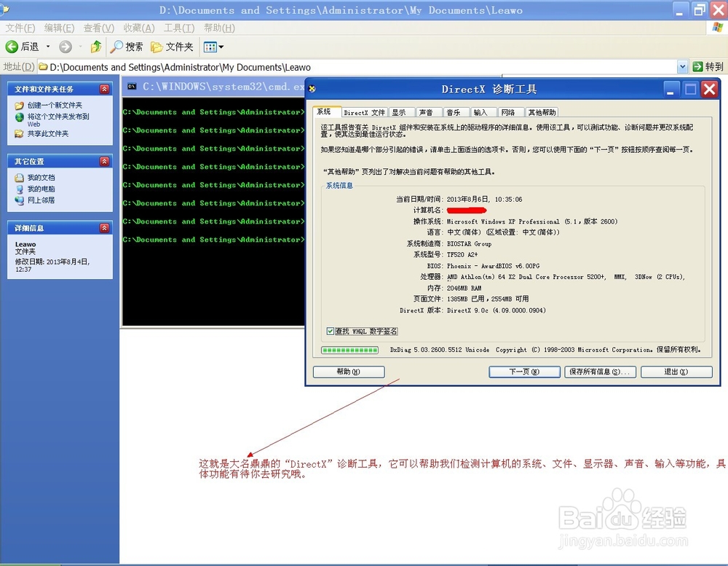
Task: Open the Tools (工具) menu
Action: tap(179, 28)
